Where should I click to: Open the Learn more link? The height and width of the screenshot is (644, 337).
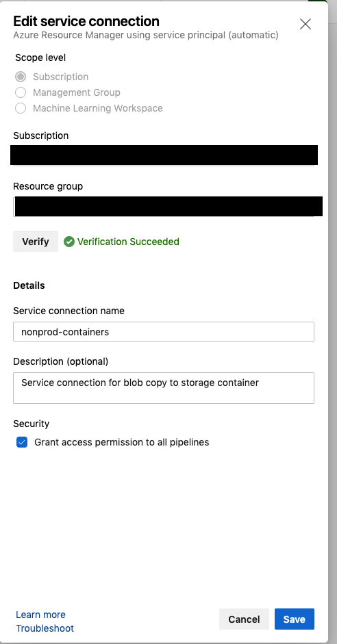click(x=40, y=615)
